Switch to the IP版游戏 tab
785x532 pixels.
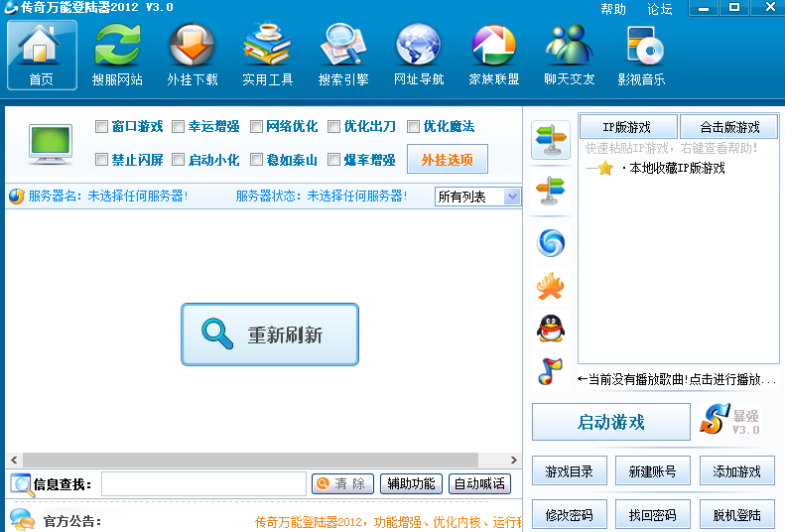pos(628,127)
